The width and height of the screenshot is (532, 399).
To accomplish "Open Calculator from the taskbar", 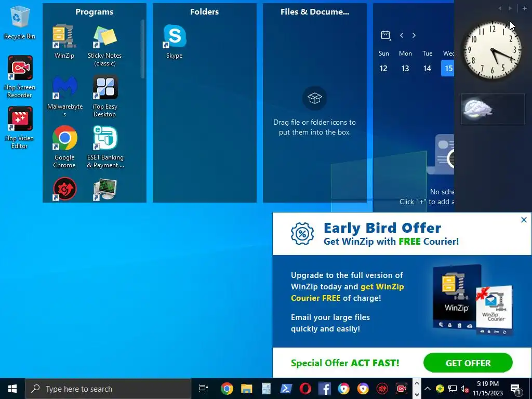I will point(267,389).
